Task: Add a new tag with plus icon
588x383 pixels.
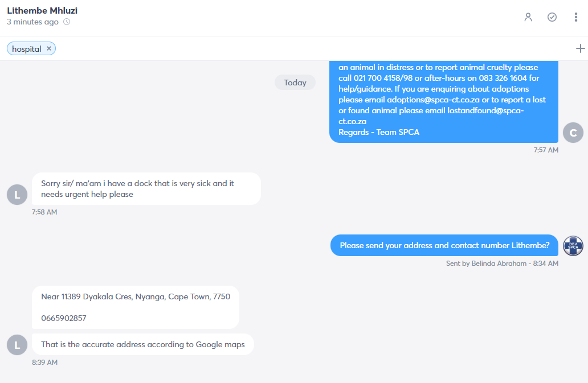Action: click(x=580, y=48)
